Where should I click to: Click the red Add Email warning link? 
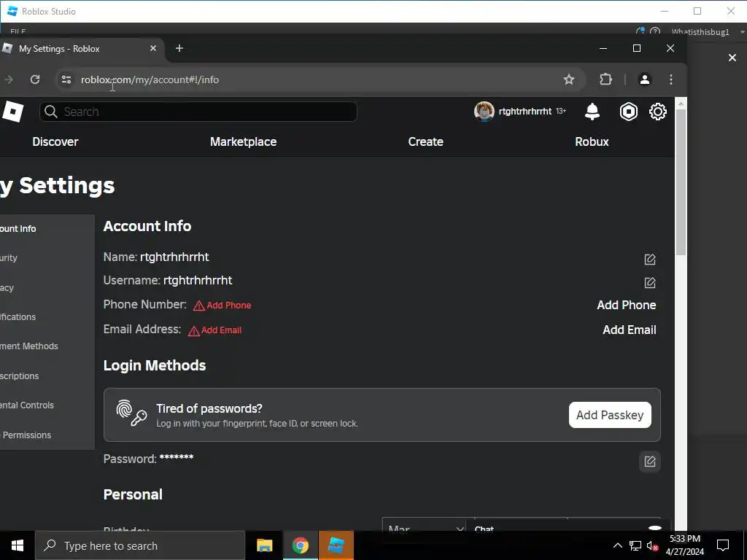click(215, 330)
